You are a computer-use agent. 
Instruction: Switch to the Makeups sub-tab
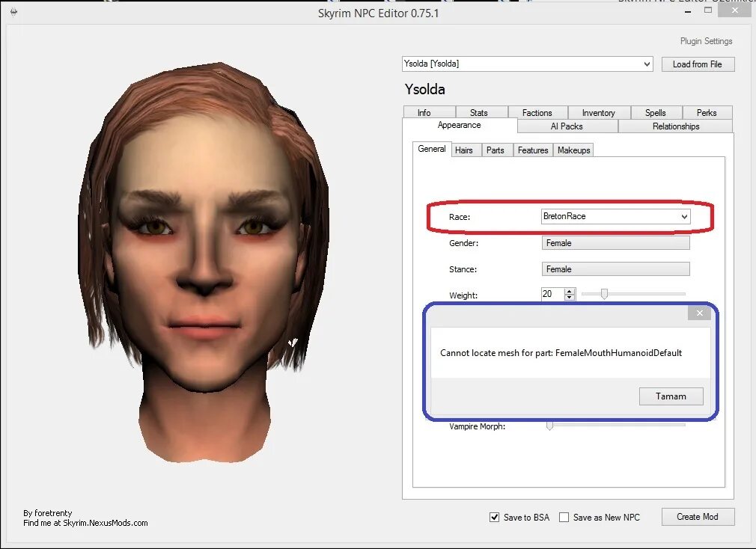point(573,150)
